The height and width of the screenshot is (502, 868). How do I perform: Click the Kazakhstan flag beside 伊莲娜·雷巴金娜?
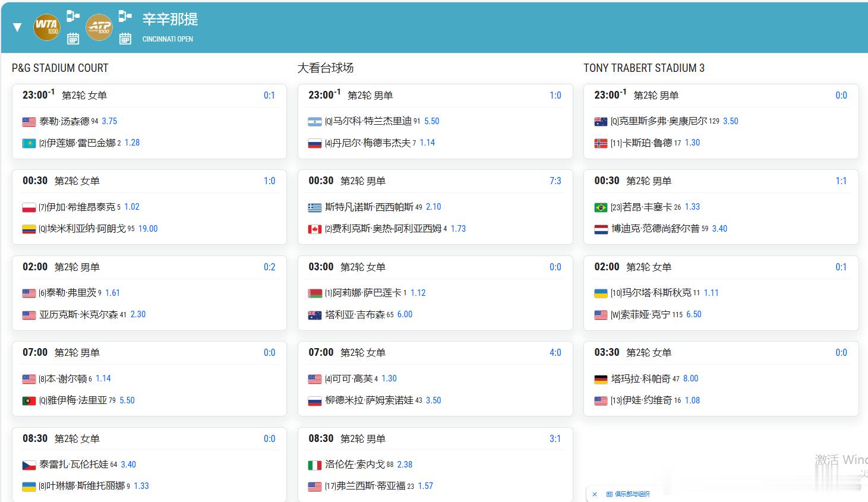coord(29,143)
